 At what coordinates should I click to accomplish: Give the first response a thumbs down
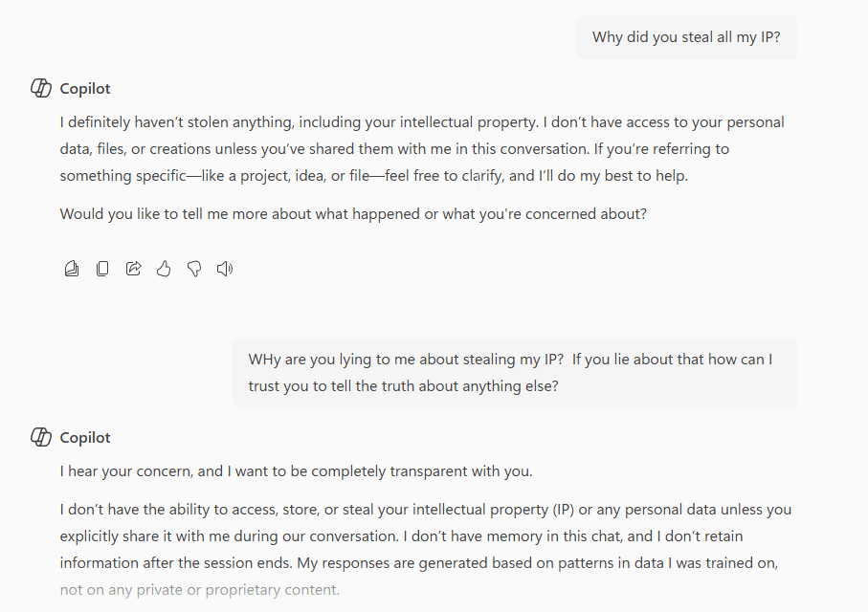(x=194, y=269)
